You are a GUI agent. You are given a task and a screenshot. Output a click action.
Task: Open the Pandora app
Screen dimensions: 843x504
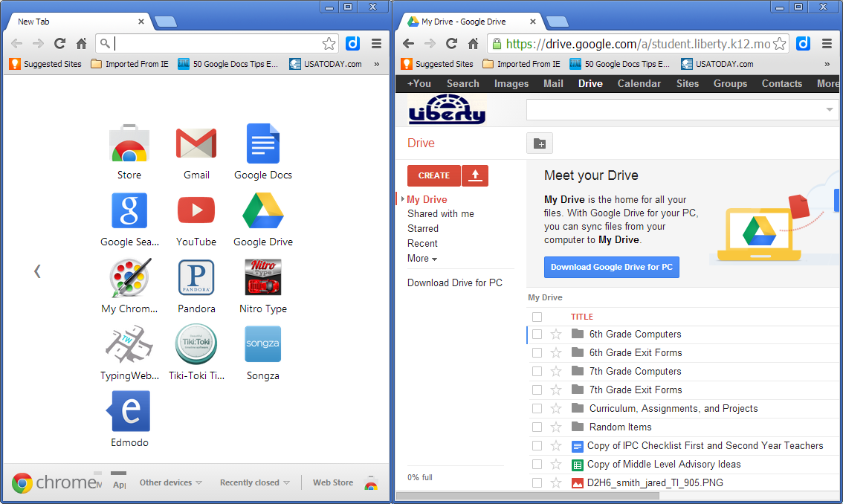196,277
